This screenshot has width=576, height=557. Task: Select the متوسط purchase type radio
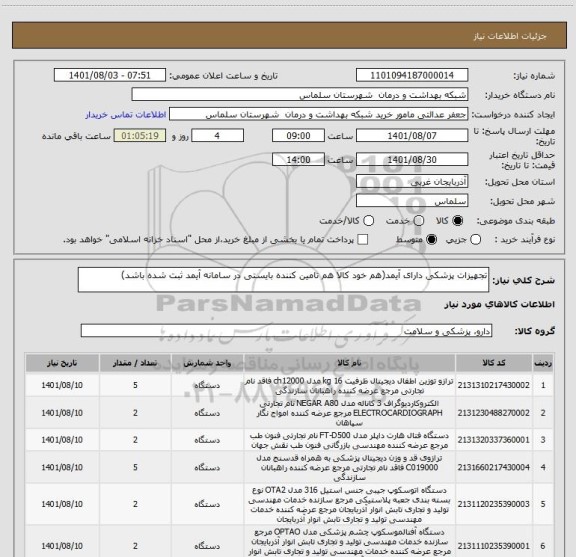point(431,240)
